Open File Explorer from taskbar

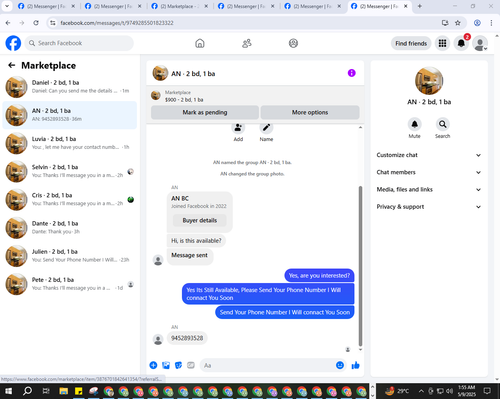(63, 391)
